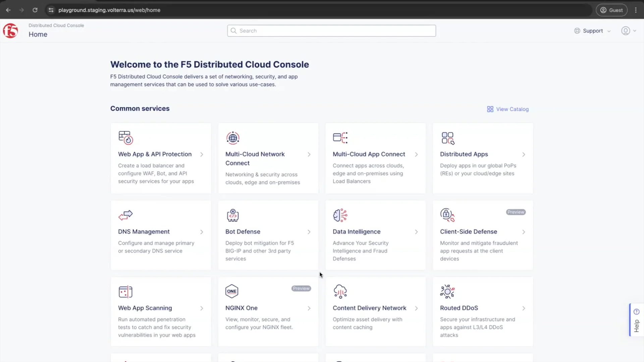Reload the page with browser refresh button
This screenshot has width=644, height=362.
coord(35,10)
